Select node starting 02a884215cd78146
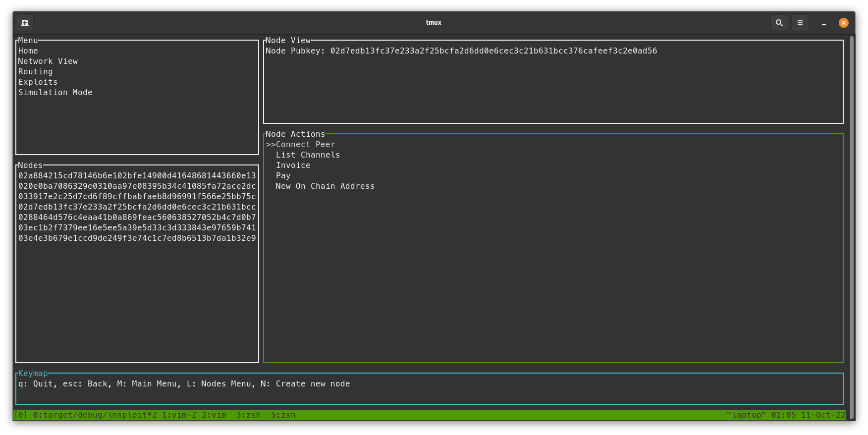Screen dimensions: 868x435 click(x=137, y=176)
